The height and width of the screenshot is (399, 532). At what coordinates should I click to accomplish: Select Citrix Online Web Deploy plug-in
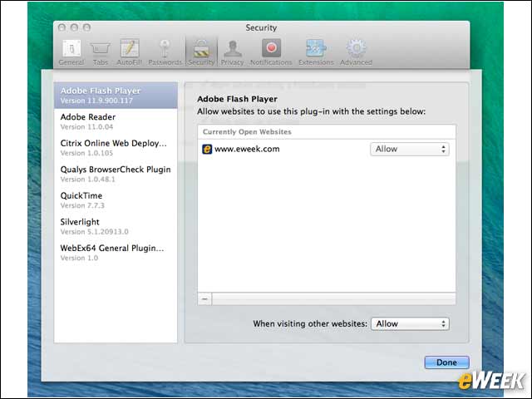coord(116,148)
